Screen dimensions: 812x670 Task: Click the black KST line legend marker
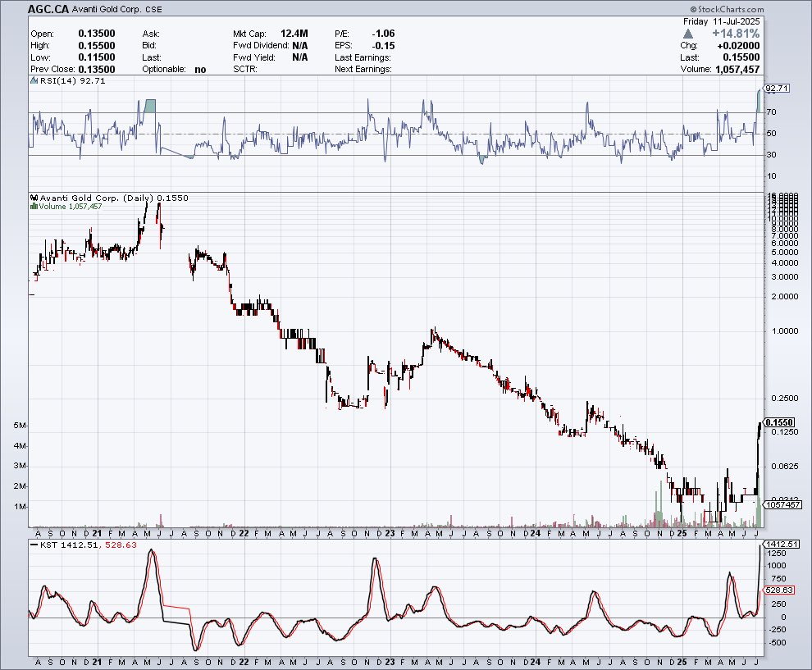(34, 545)
